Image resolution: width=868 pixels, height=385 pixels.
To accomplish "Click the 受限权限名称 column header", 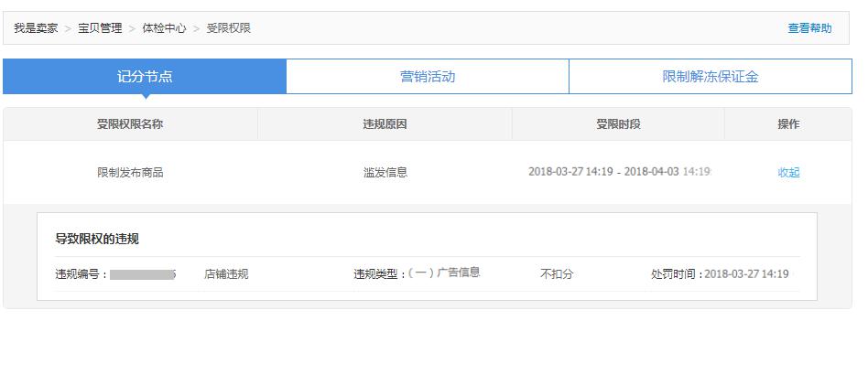I will point(130,124).
